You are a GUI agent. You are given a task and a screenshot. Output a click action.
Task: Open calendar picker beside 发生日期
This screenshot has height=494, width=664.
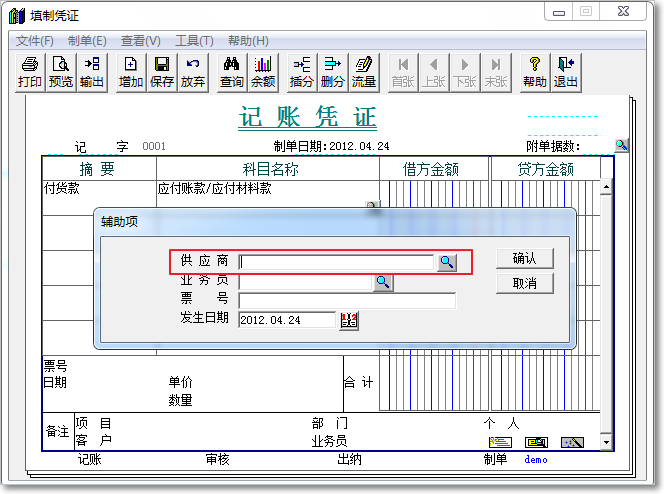pos(348,320)
